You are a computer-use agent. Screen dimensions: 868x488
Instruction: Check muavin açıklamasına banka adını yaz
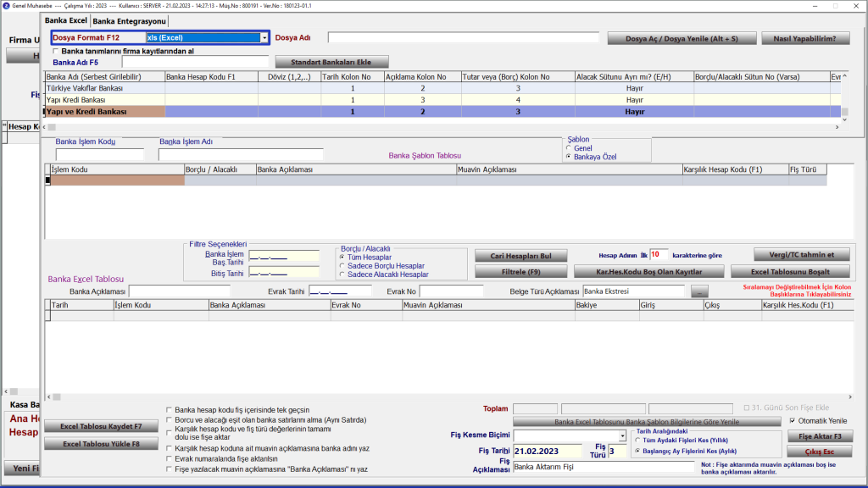(x=170, y=449)
